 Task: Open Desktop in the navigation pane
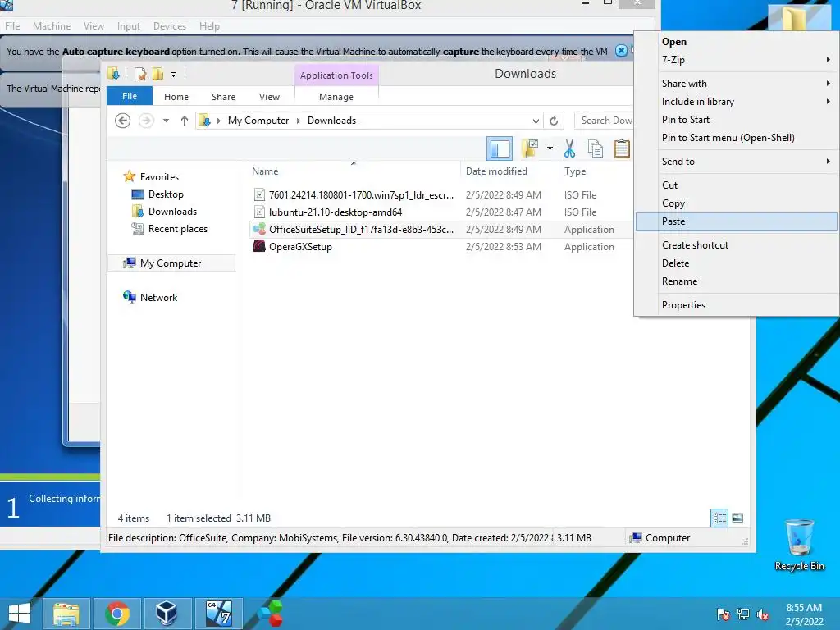[166, 194]
